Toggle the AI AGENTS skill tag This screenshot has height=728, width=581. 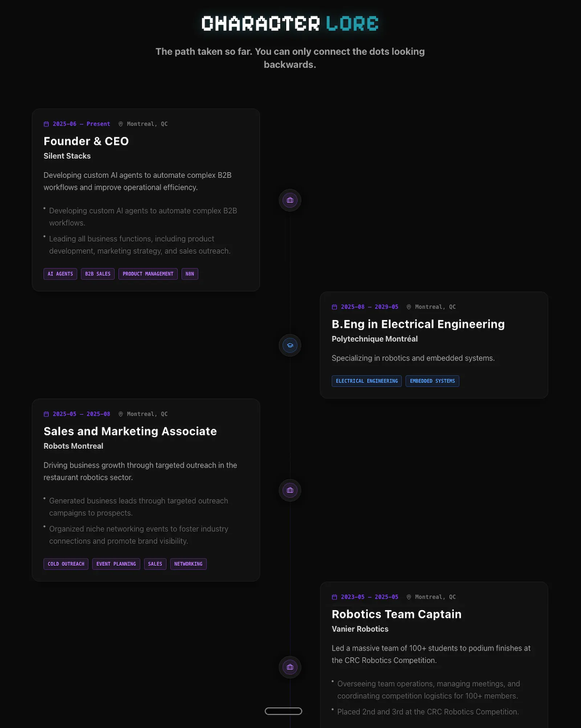click(x=60, y=274)
